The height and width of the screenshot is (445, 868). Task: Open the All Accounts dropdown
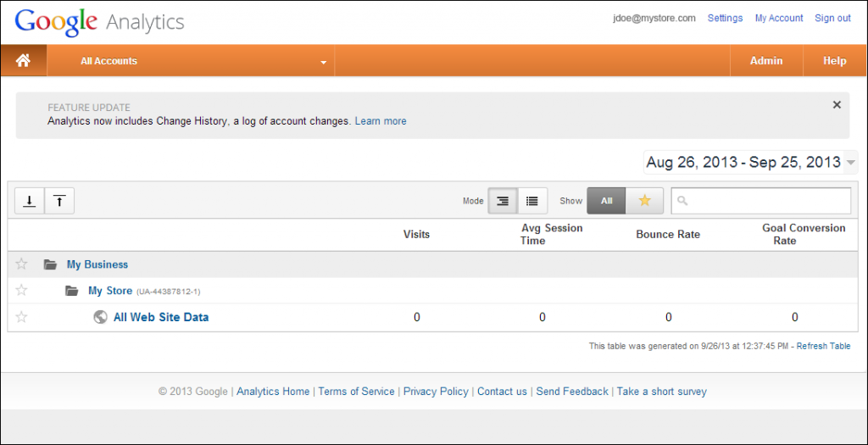(191, 61)
